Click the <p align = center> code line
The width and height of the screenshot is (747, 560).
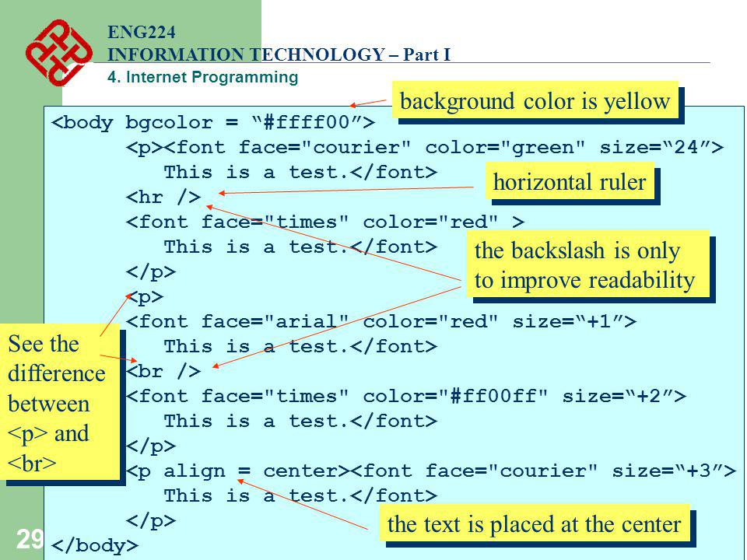coord(430,471)
